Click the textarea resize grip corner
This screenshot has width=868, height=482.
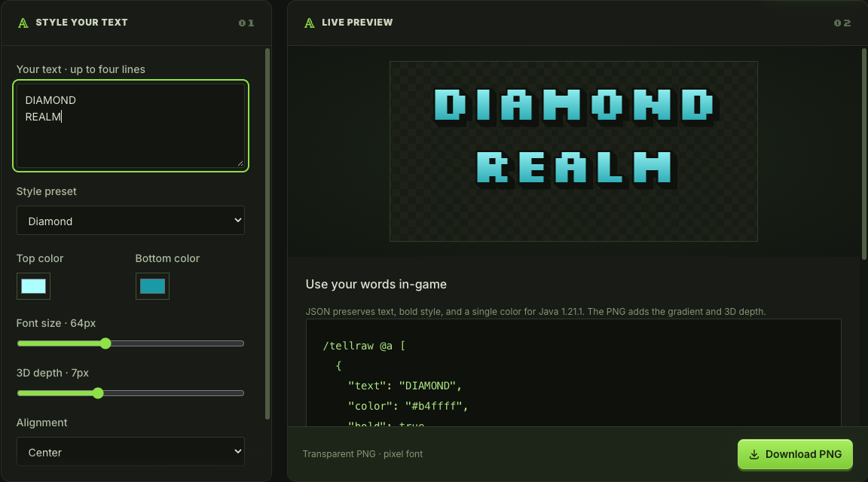coord(240,163)
